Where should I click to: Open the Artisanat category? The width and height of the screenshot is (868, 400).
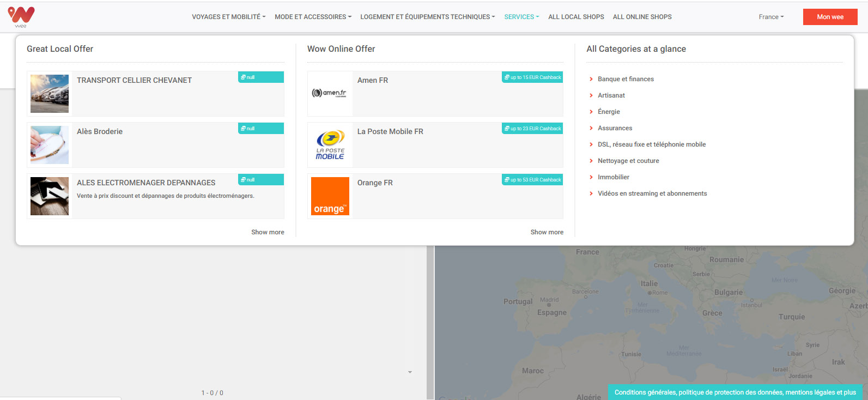coord(611,95)
